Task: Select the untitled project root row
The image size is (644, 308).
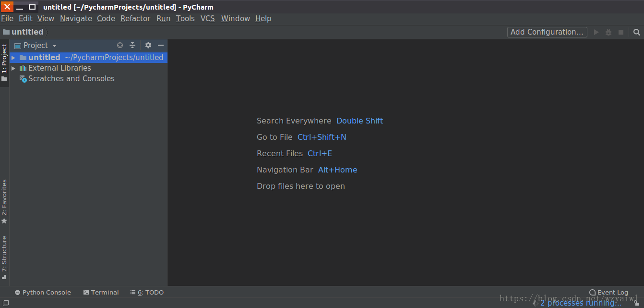Action: 88,57
